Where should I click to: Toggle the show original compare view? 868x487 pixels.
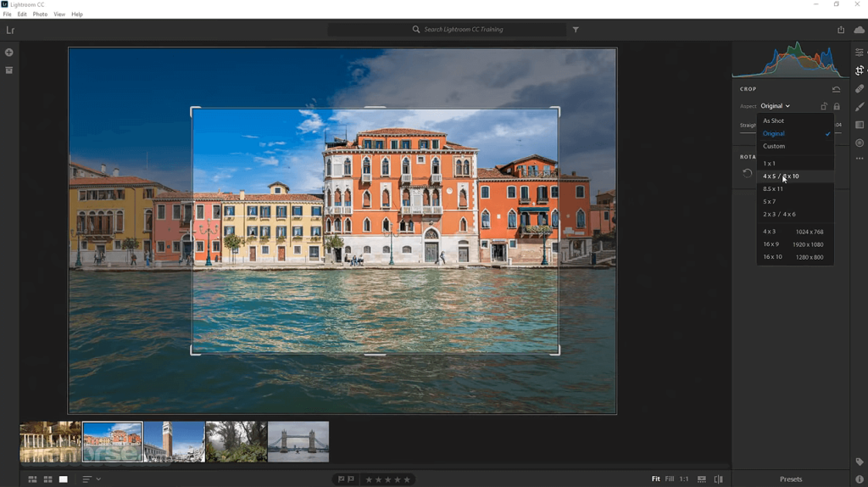point(718,479)
